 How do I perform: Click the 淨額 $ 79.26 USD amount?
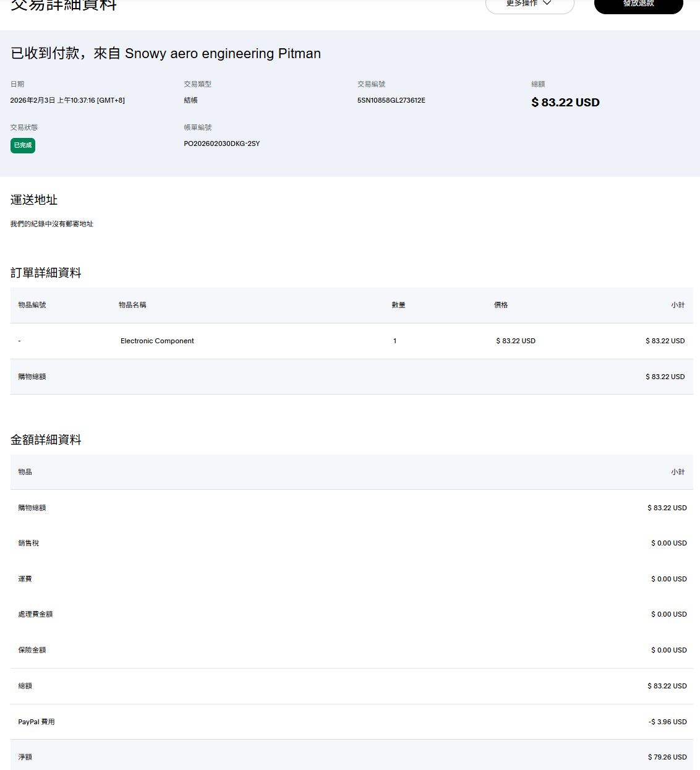[667, 757]
